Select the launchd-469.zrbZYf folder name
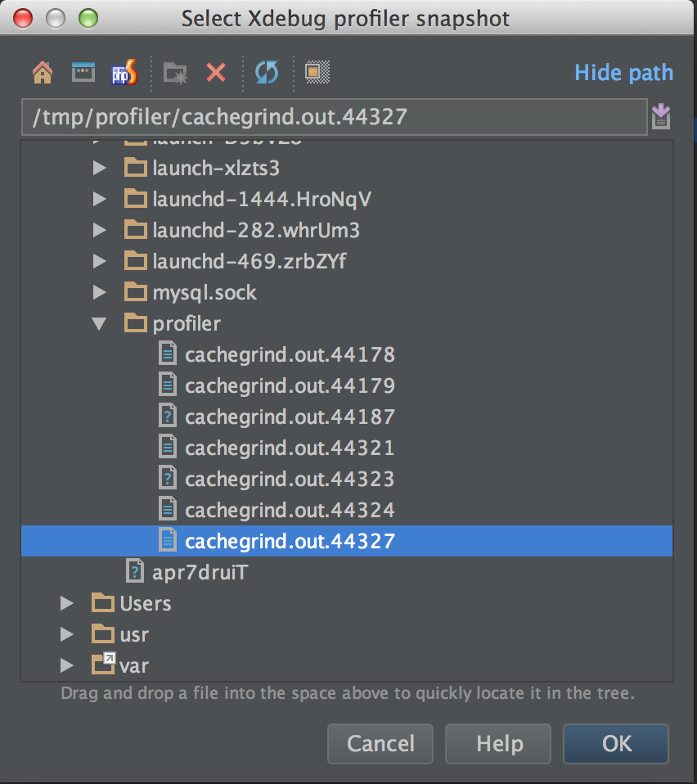Image resolution: width=697 pixels, height=784 pixels. 250,261
